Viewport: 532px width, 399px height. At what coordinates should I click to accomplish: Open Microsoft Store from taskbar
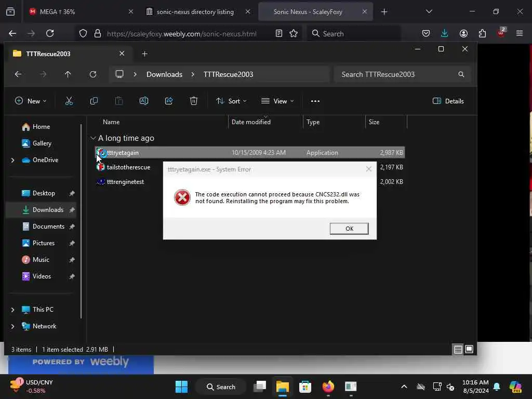click(x=305, y=387)
